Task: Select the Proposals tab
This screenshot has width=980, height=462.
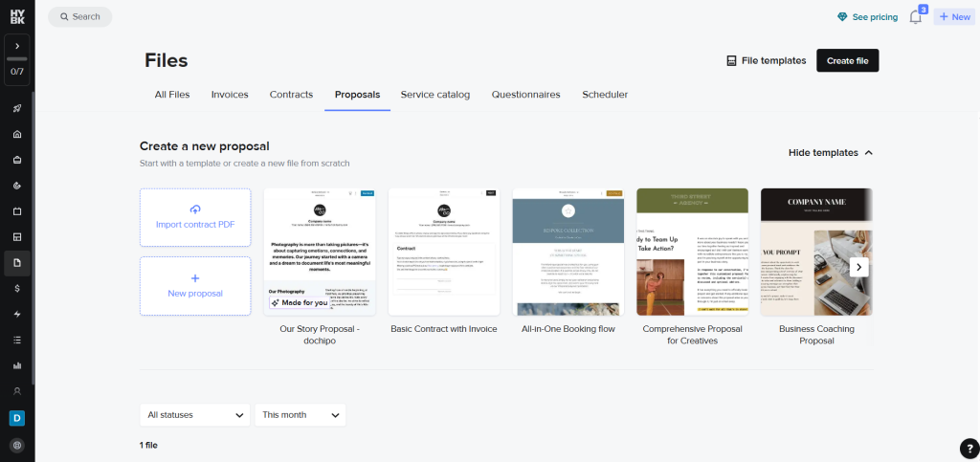Action: point(358,95)
